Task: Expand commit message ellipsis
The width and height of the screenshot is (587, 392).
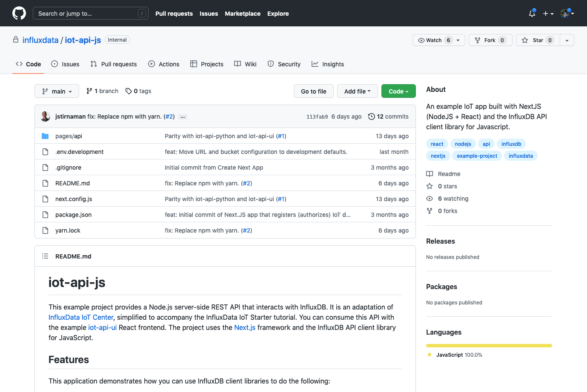Action: click(183, 117)
